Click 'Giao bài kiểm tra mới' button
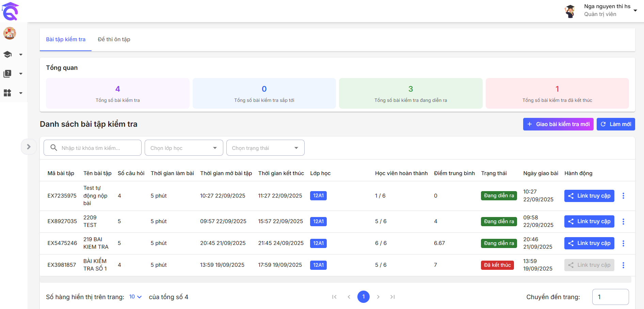Screen dimensions: 644x309 [558, 124]
